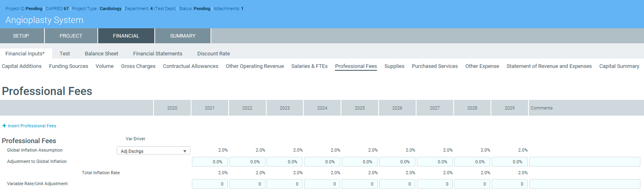This screenshot has height=190, width=644.
Task: Go to the SUMMARY tab
Action: click(183, 36)
